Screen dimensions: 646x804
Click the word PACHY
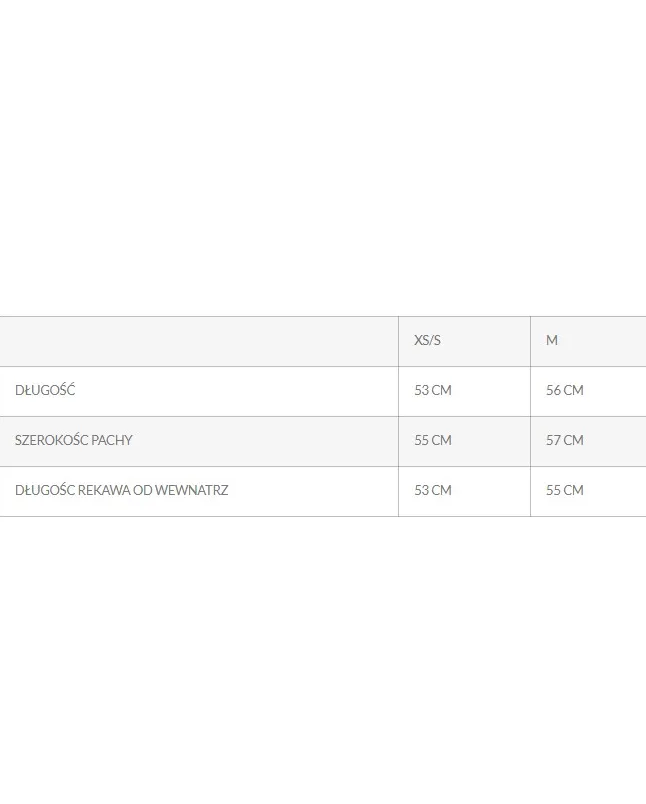(x=112, y=440)
